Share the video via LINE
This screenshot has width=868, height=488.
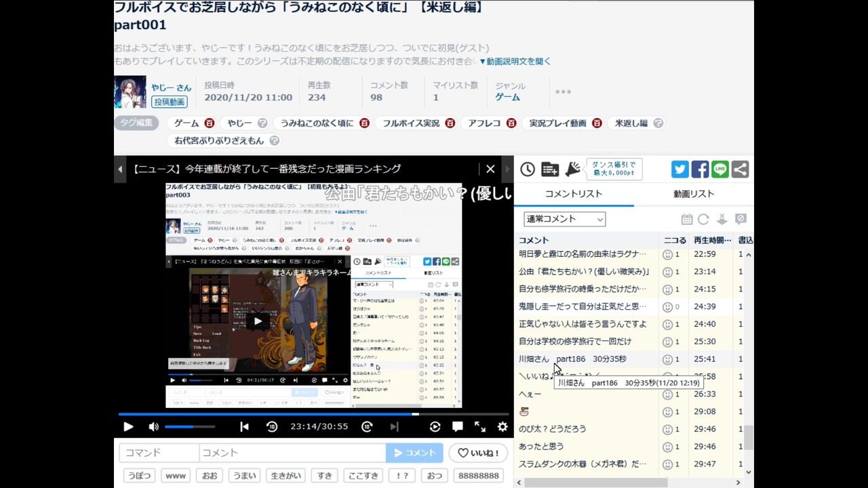(x=720, y=169)
